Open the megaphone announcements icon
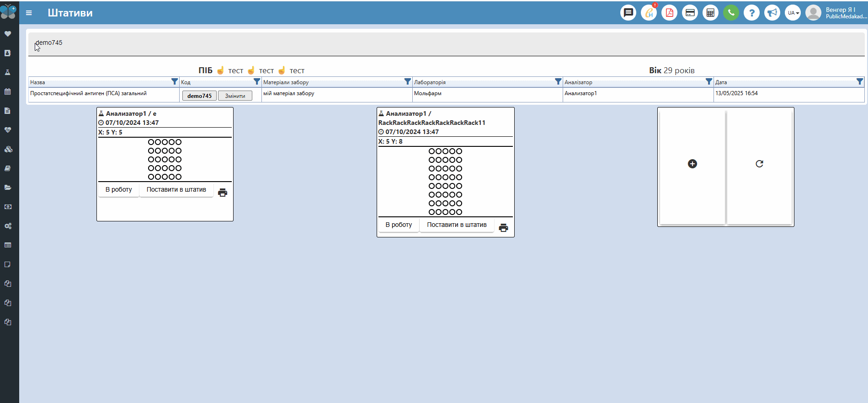868x403 pixels. tap(772, 13)
